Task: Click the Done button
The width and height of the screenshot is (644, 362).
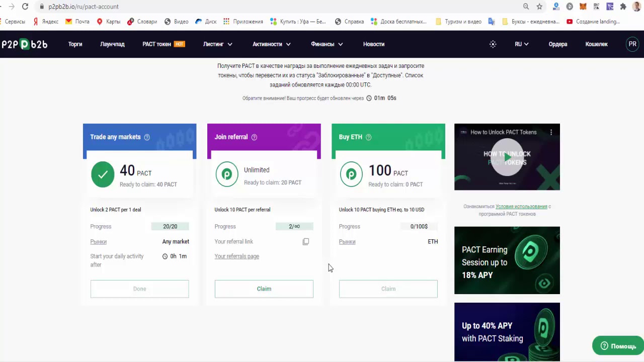Action: pyautogui.click(x=139, y=289)
